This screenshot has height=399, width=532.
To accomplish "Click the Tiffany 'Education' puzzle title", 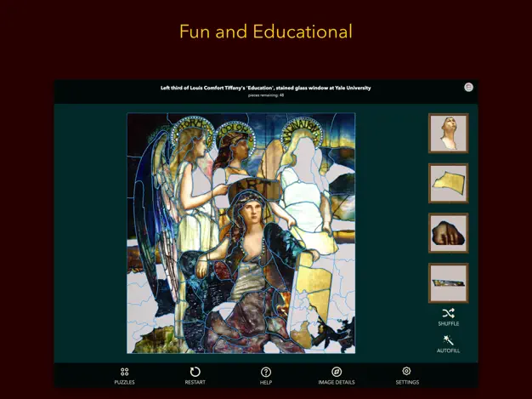I will click(266, 88).
